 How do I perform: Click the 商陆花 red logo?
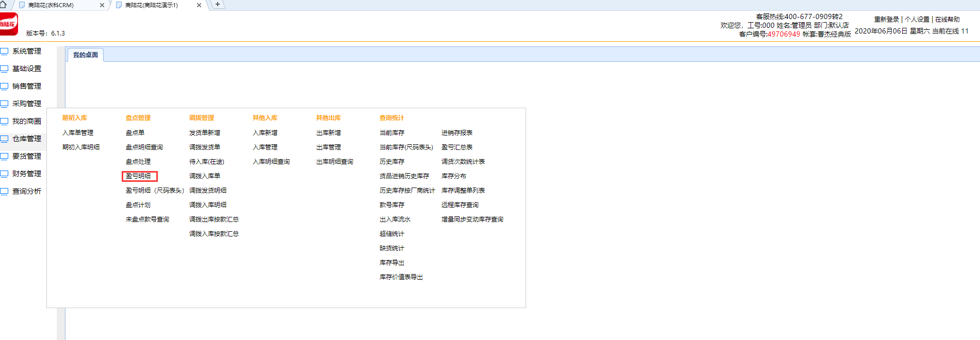(x=8, y=24)
